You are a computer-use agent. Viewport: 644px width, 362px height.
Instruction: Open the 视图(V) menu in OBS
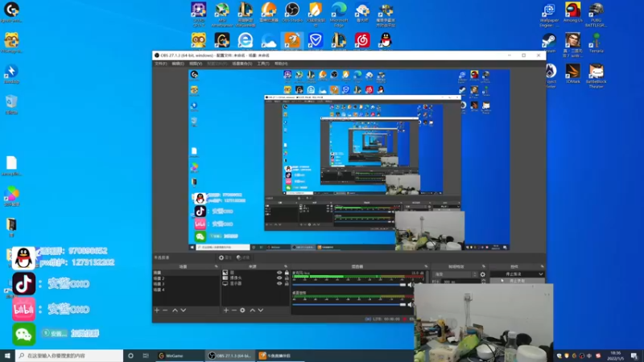tap(196, 64)
